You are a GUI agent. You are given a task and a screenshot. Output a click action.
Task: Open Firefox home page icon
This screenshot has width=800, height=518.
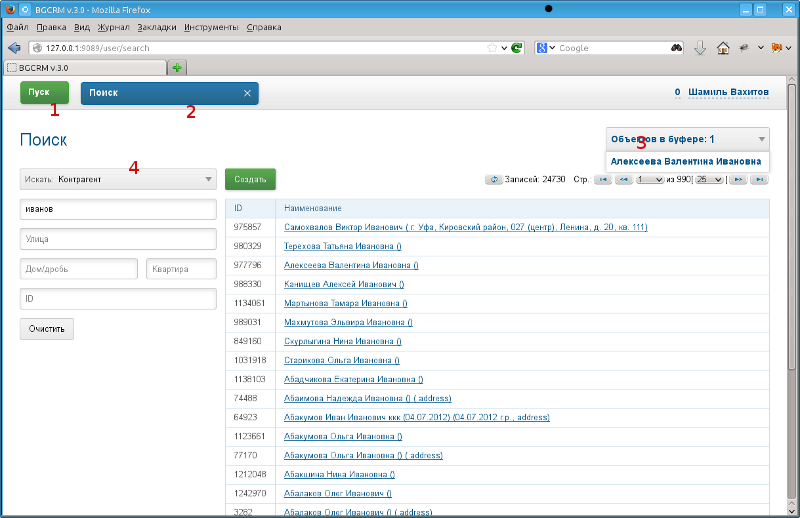723,48
